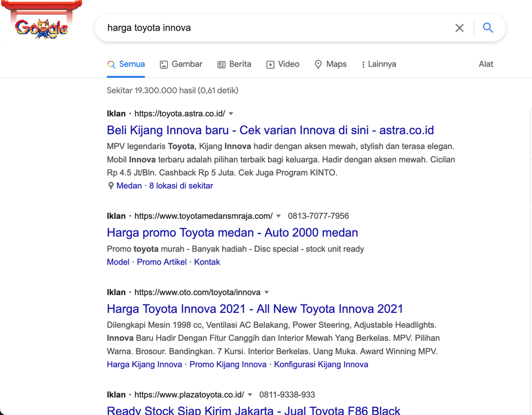Open the Alat tools button
Viewport: 532px width, 415px height.
click(x=486, y=64)
